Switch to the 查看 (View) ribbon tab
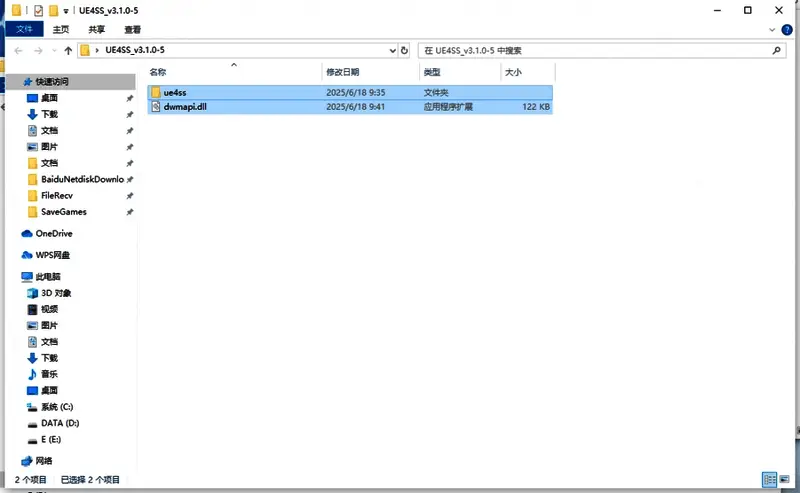 (x=132, y=29)
